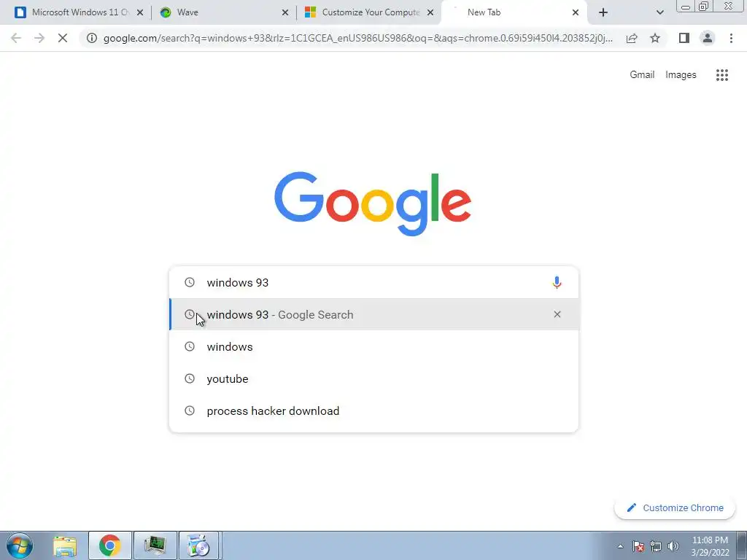Viewport: 747px width, 560px height.
Task: Open the monitor app in taskbar
Action: tap(155, 545)
